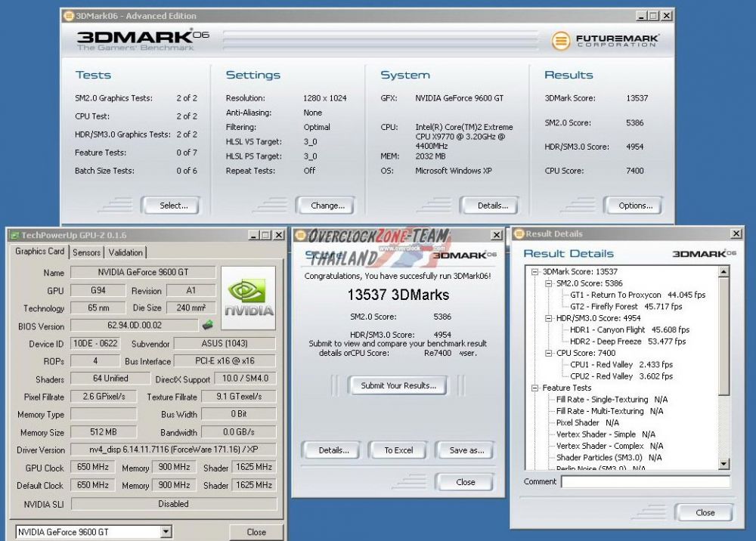This screenshot has width=756, height=541.
Task: Click the Bus Interface PCI-E x16 field
Action: (x=225, y=361)
